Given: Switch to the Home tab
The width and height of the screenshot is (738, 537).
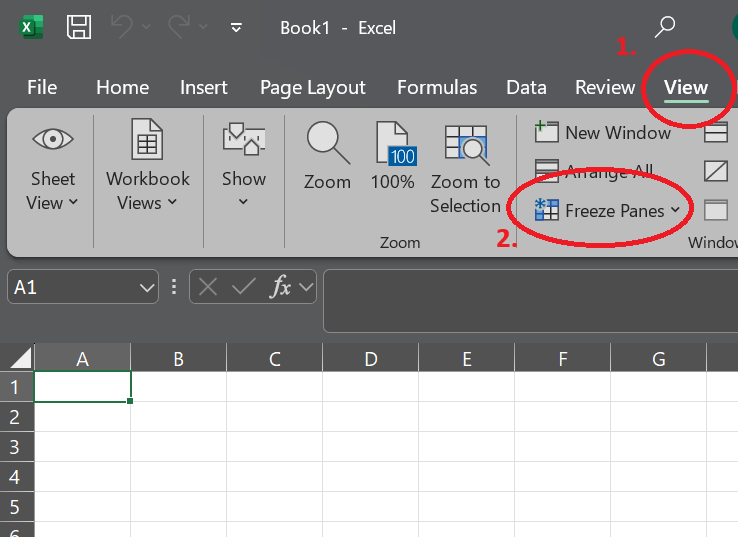Looking at the screenshot, I should point(122,88).
